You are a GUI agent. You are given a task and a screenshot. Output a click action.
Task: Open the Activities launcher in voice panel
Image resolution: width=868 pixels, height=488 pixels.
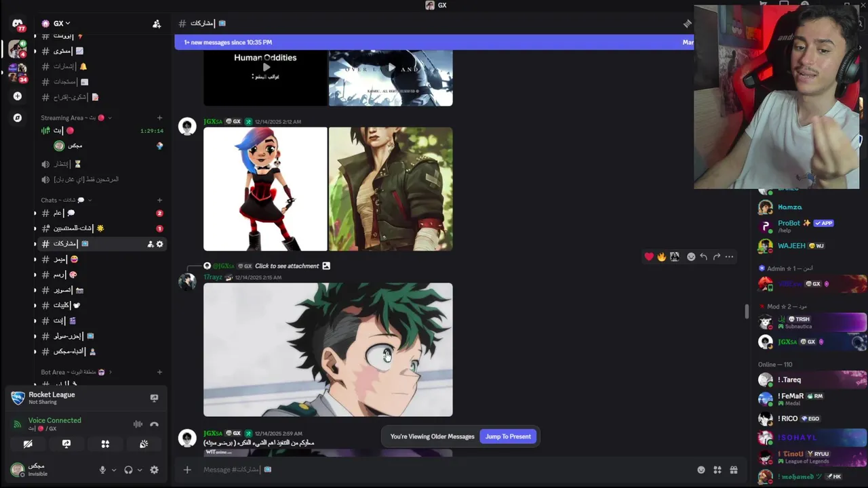tap(105, 444)
